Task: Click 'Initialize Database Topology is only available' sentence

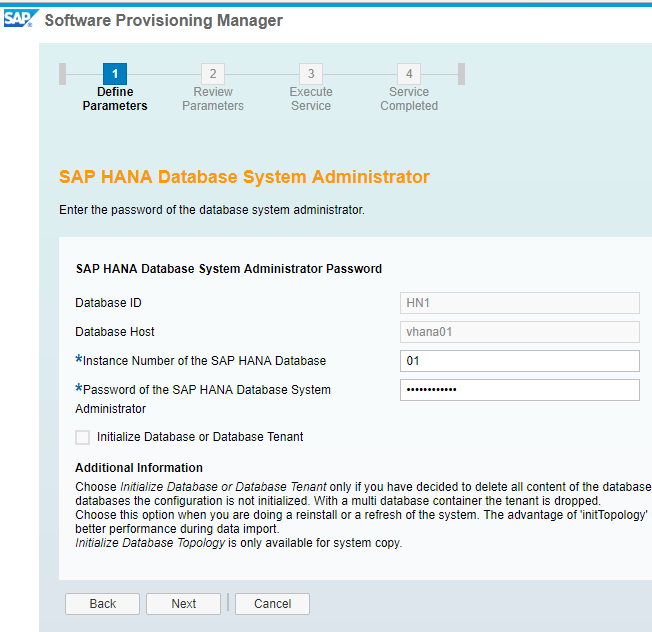Action: [239, 543]
